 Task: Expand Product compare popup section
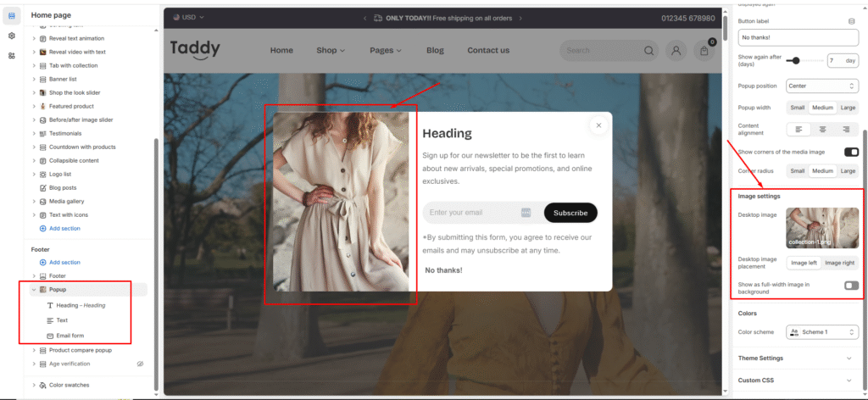tap(34, 350)
